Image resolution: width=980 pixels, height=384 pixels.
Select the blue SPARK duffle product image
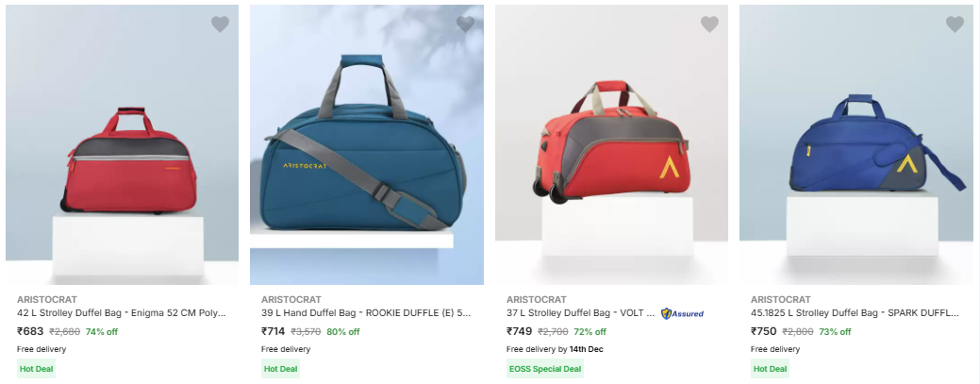856,144
